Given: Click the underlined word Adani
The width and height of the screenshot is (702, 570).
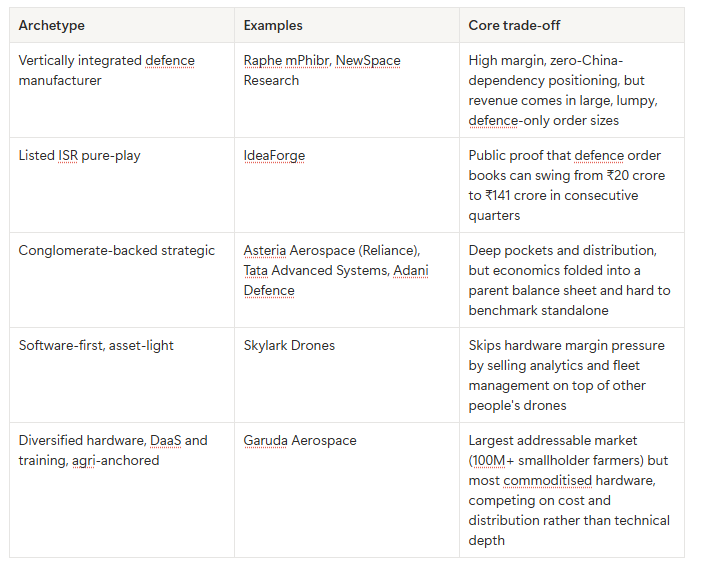Looking at the screenshot, I should (x=411, y=270).
